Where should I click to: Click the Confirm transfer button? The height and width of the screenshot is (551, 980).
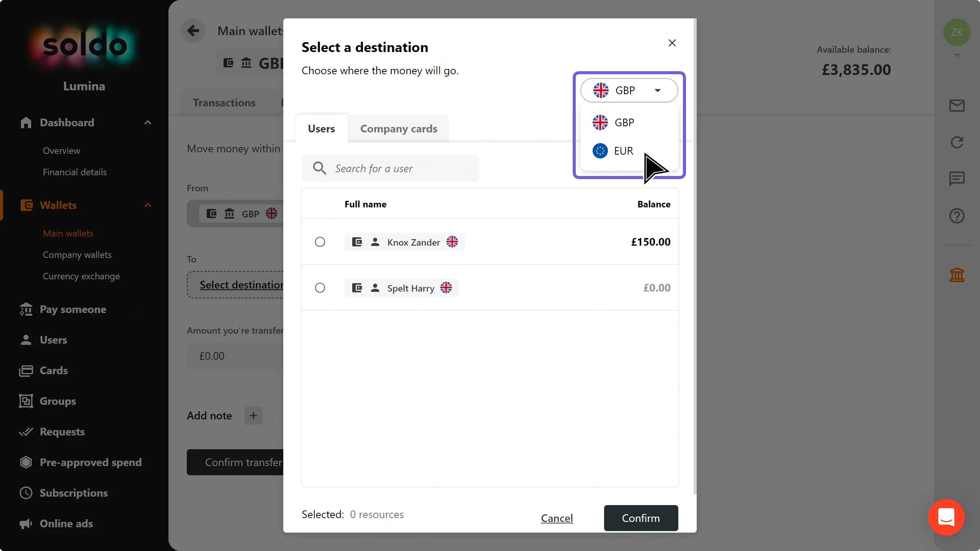pyautogui.click(x=235, y=462)
